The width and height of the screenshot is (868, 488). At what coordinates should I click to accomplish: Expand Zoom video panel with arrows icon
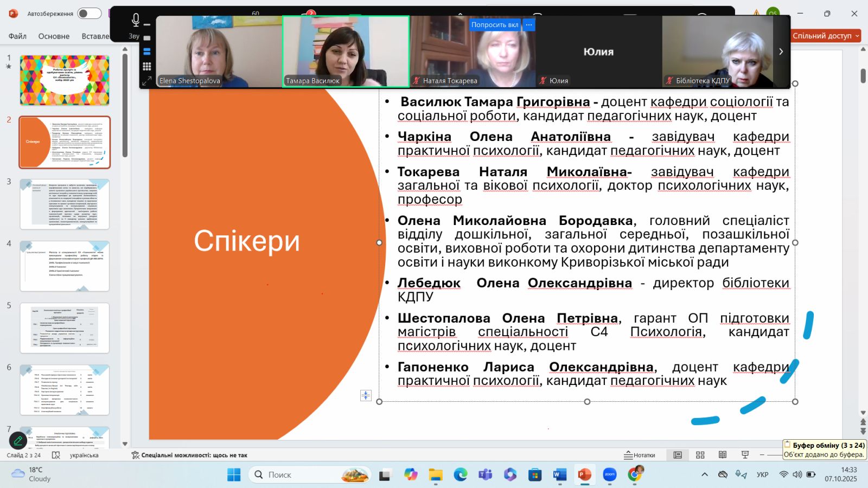146,81
